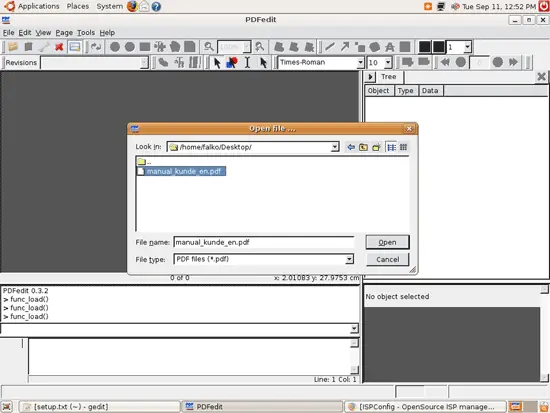550x413 pixels.
Task: Select the struck-through A text tool icon
Action: click(390, 46)
